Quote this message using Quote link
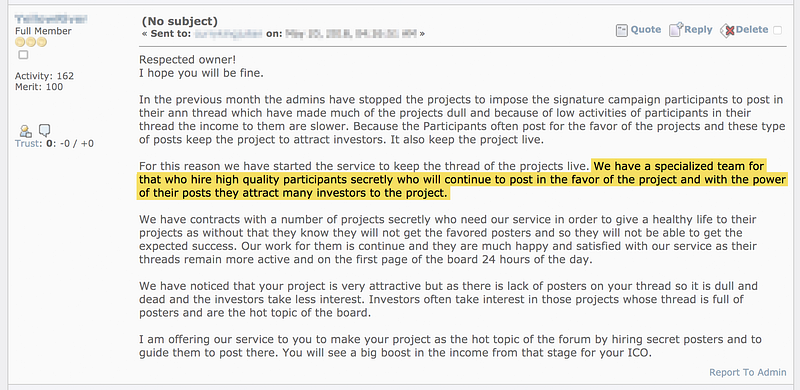The image size is (800, 390). pos(645,30)
